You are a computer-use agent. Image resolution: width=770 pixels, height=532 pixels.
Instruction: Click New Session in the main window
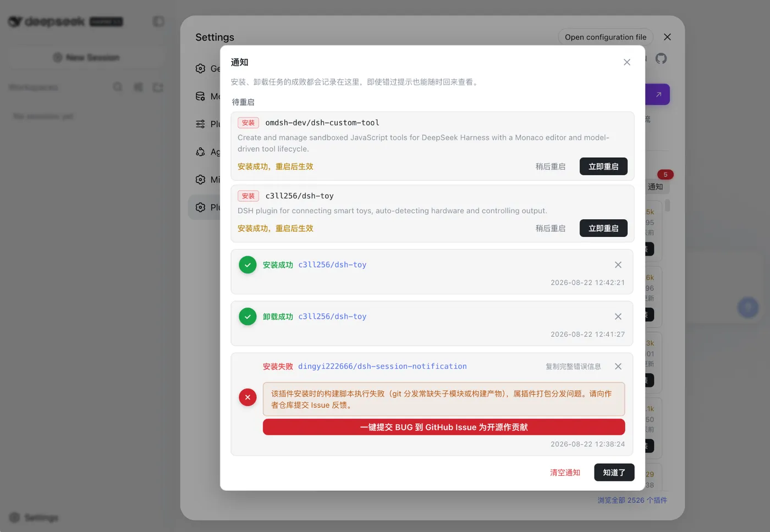(86, 58)
